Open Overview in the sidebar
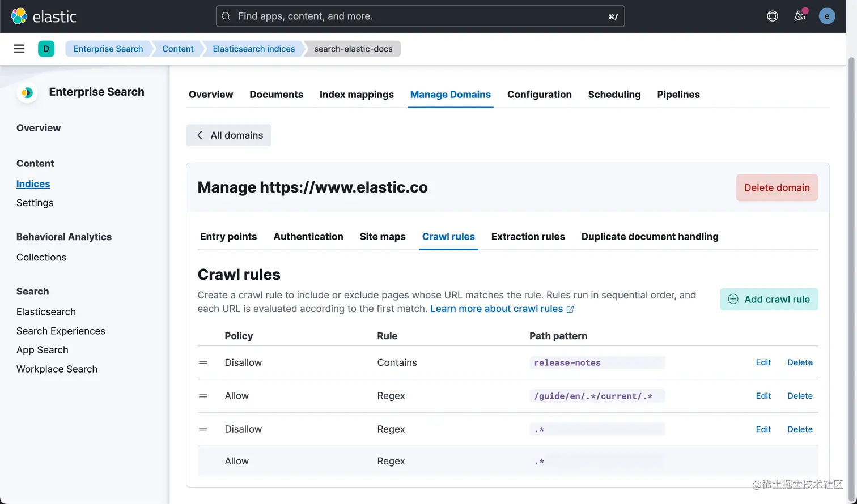The width and height of the screenshot is (857, 504). [39, 128]
